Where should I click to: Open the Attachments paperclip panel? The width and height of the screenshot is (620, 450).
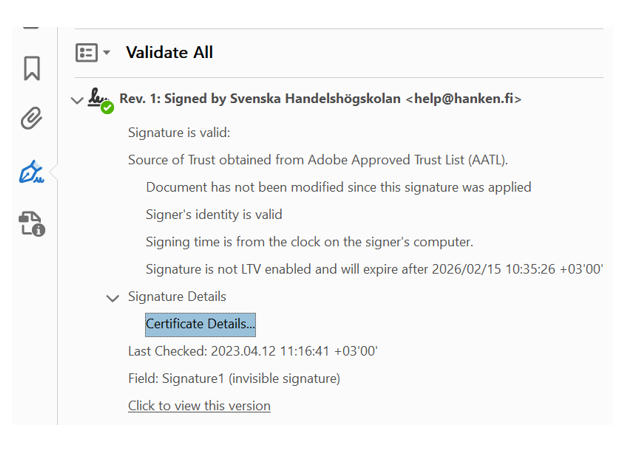point(32,120)
